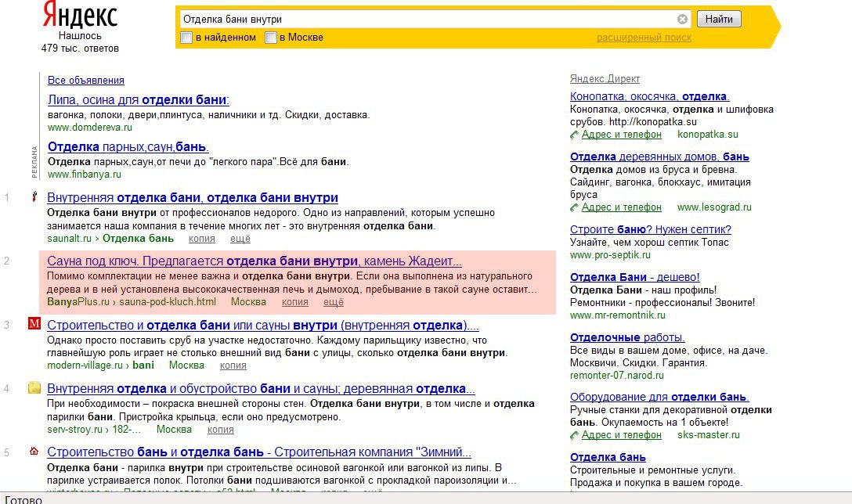Viewport: 852px width, 504px height.
Task: Open ad 'Отделочные работы'
Action: pos(627,338)
